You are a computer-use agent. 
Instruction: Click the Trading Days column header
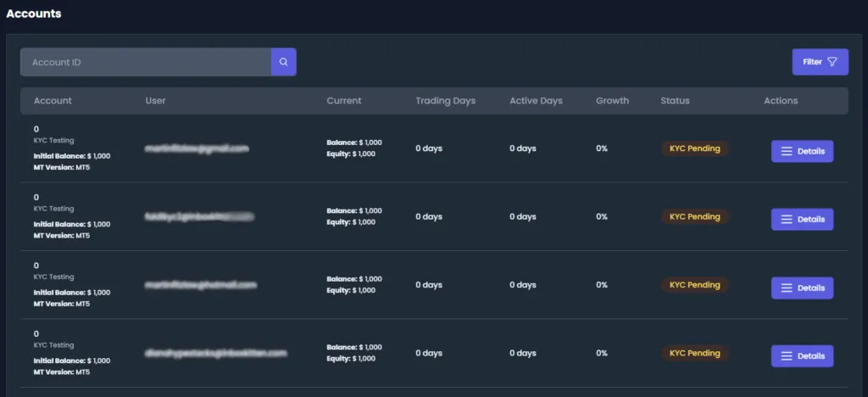446,101
